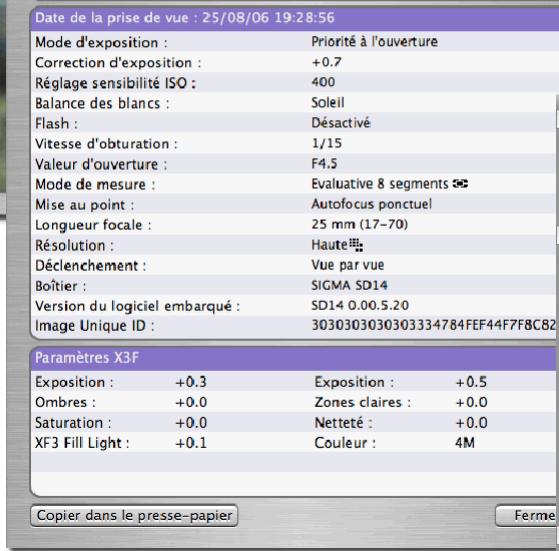Select the resolution value 'Haute'
The image size is (559, 551).
click(x=329, y=245)
